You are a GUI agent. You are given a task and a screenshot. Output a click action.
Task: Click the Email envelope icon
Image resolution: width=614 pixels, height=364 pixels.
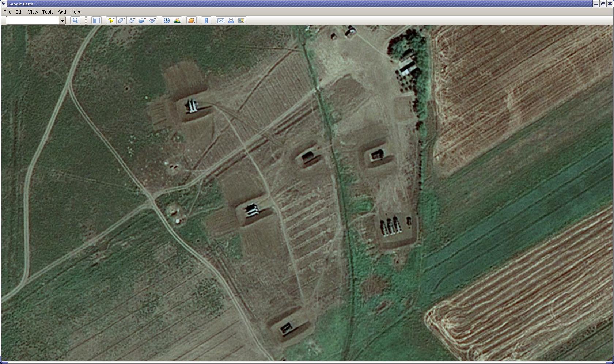click(220, 20)
